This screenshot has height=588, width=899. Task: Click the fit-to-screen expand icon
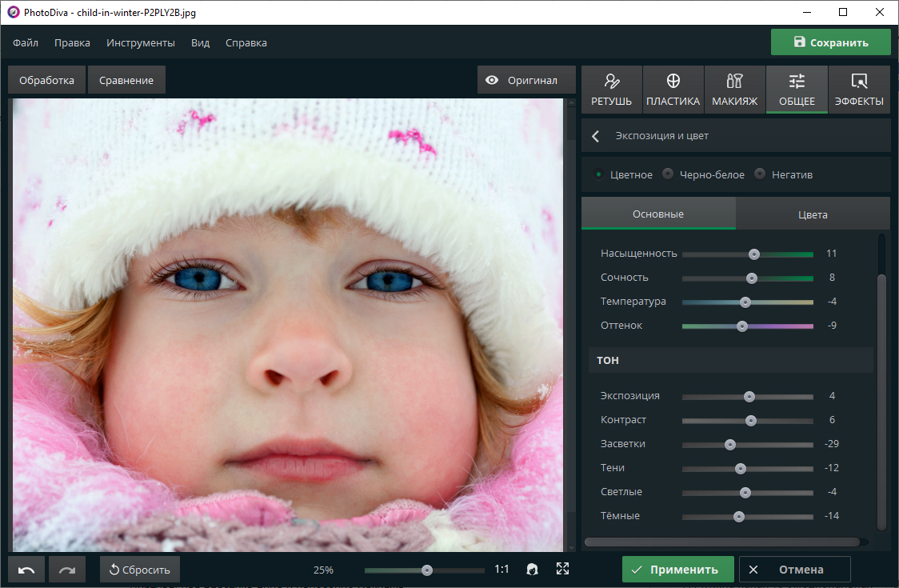[562, 569]
